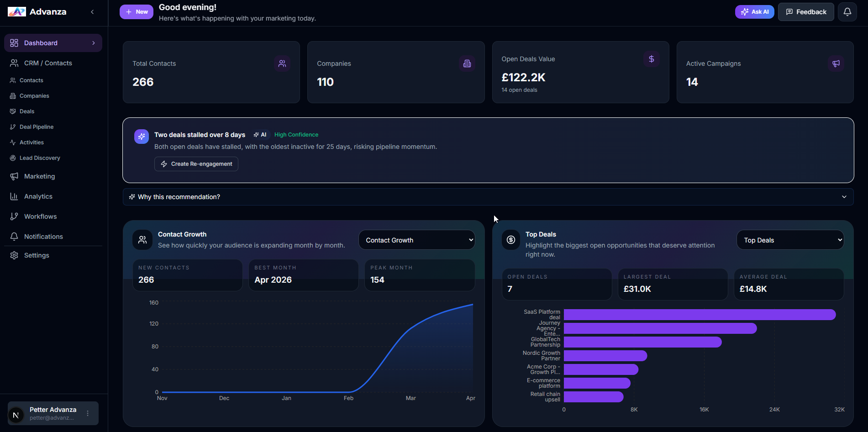Open the three-dot menu next to Petter Advanza
Image resolution: width=868 pixels, height=432 pixels.
click(87, 413)
